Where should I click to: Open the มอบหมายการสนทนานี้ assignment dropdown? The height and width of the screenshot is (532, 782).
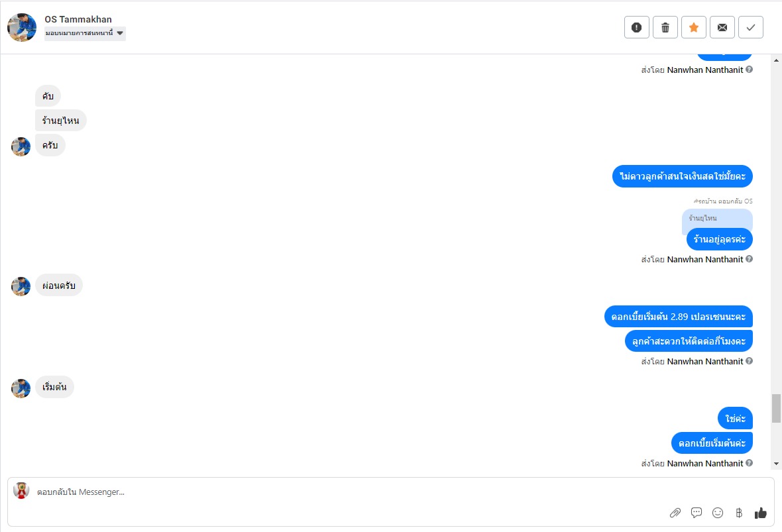(x=85, y=33)
